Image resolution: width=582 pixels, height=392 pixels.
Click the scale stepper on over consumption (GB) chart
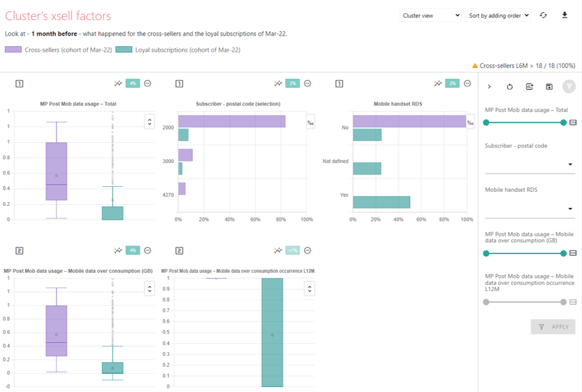(150, 288)
